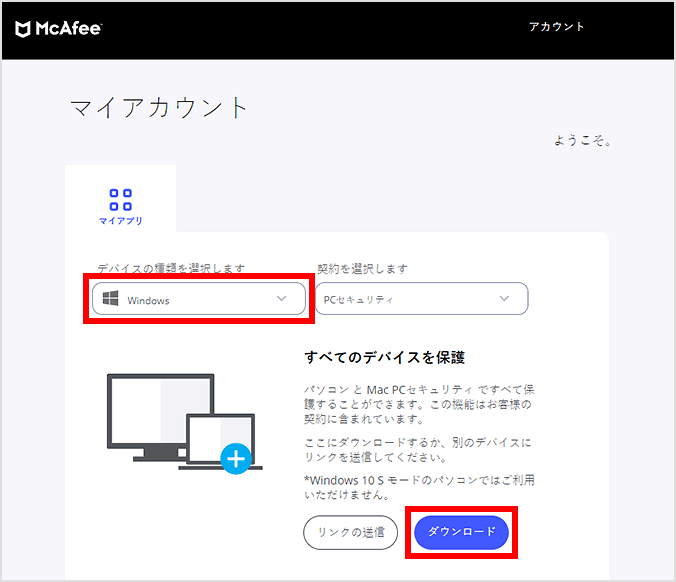Screen dimensions: 676x582
Task: Switch to the マイアプリ tab label
Action: pos(121,221)
